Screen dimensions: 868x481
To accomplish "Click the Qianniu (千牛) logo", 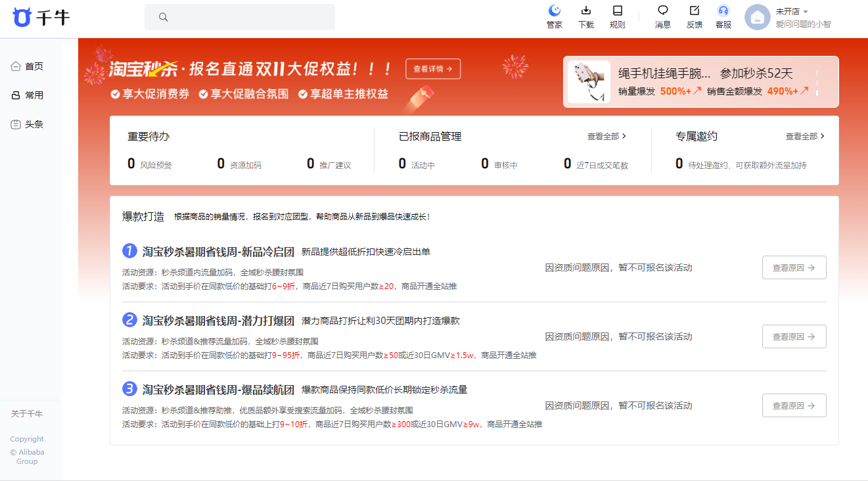I will click(41, 18).
